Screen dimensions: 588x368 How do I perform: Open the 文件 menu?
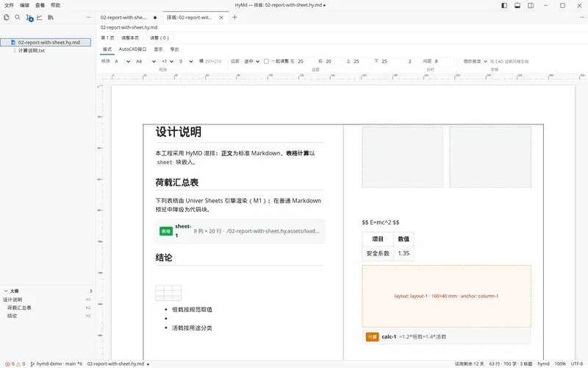(9, 5)
